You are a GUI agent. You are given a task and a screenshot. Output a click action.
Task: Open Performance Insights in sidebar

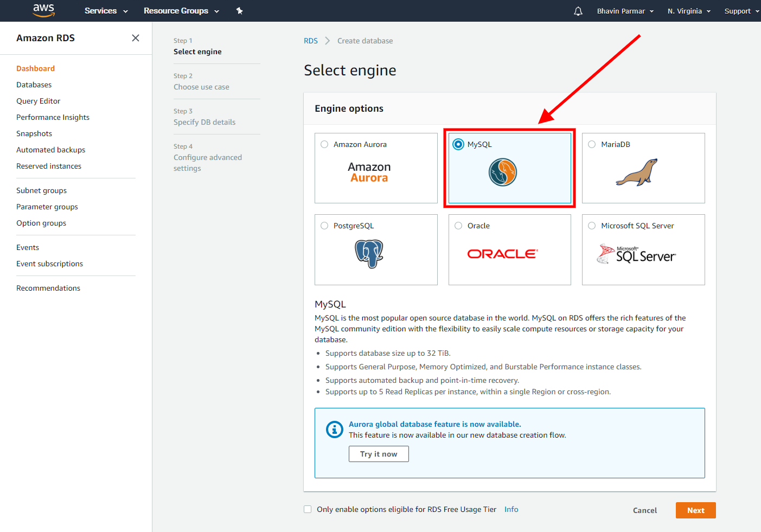(x=53, y=117)
